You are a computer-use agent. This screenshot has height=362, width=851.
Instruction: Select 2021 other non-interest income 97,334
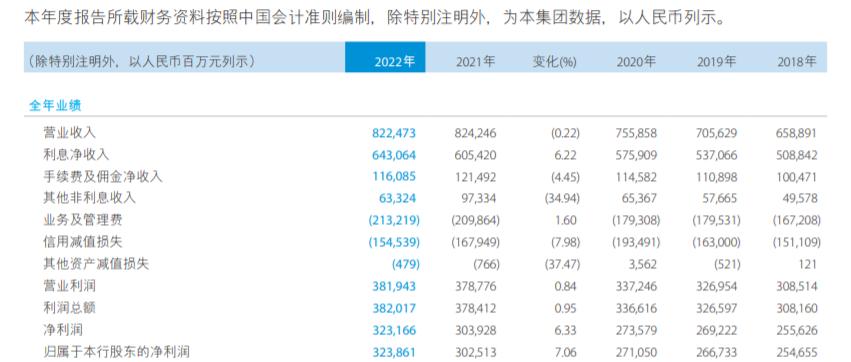tap(478, 199)
